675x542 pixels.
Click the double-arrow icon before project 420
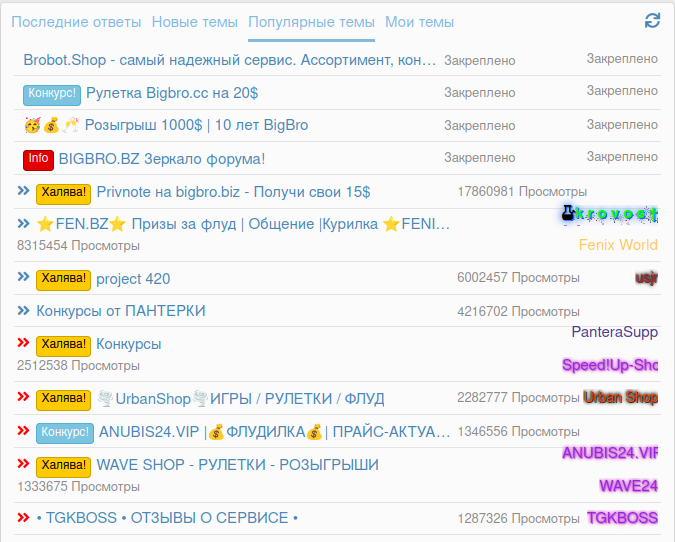click(23, 277)
